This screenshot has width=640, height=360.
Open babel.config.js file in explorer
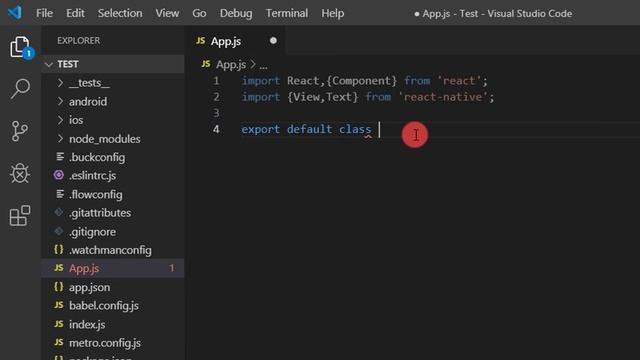(104, 305)
